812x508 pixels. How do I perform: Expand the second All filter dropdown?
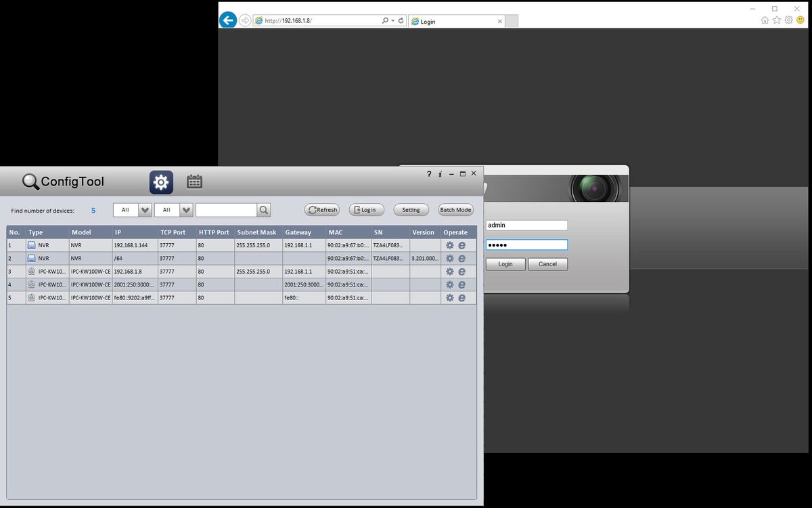(x=187, y=210)
